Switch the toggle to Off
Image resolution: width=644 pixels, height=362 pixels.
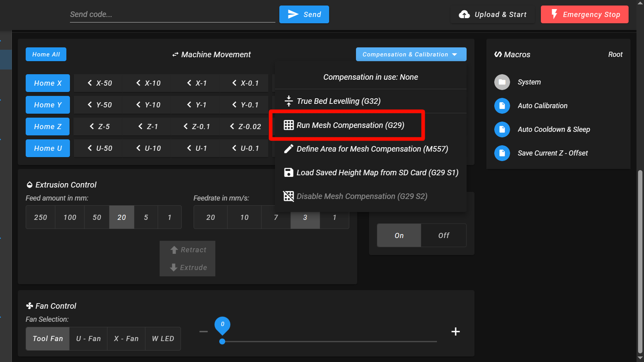(444, 235)
